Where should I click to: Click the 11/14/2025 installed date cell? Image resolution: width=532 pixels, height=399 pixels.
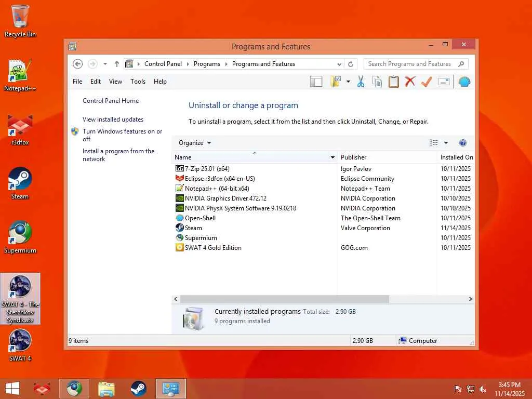(x=455, y=228)
